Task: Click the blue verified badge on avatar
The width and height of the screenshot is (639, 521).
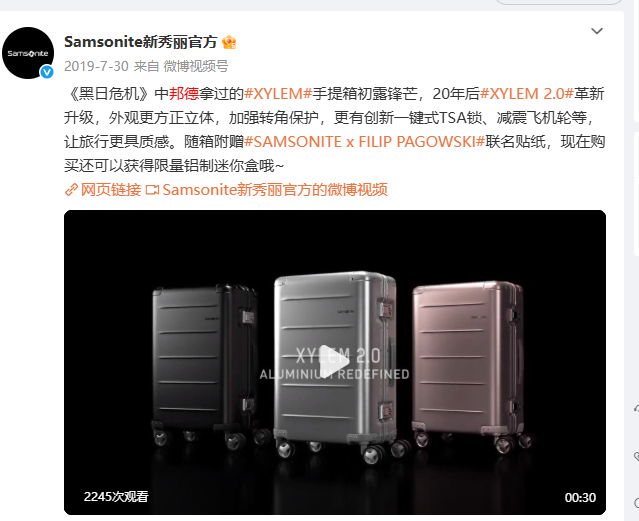Action: pyautogui.click(x=47, y=72)
